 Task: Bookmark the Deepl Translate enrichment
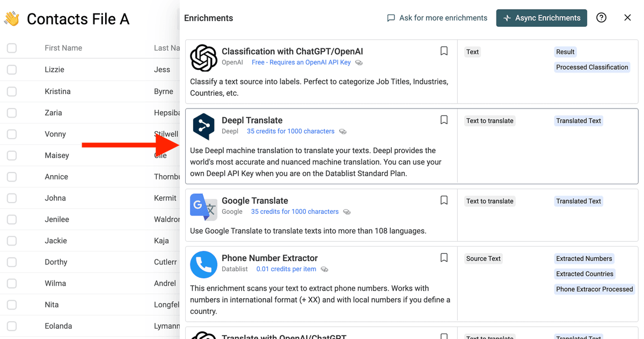tap(444, 120)
